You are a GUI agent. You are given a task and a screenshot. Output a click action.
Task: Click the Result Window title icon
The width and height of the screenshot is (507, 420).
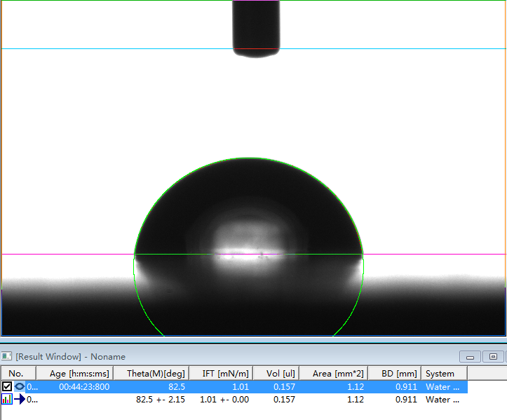coord(7,357)
